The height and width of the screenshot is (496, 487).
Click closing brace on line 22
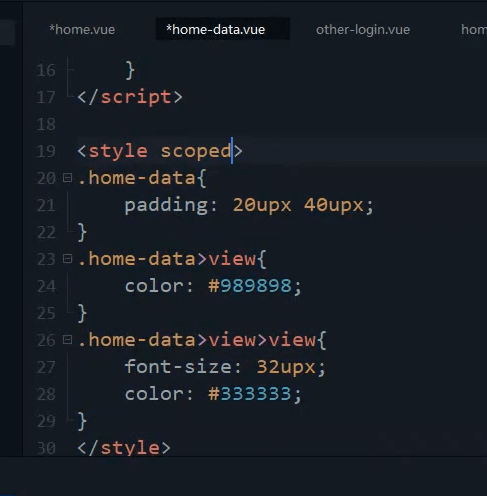tap(82, 233)
